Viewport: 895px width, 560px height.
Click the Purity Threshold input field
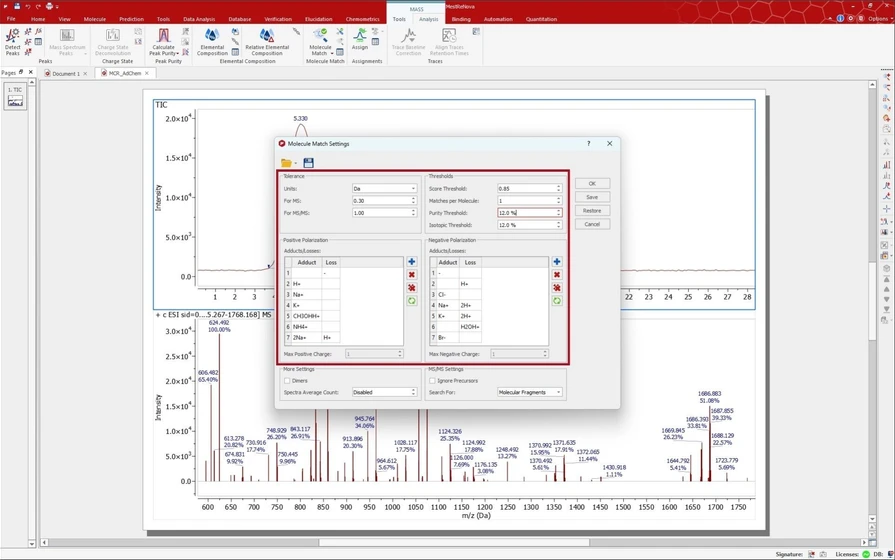[x=525, y=213]
